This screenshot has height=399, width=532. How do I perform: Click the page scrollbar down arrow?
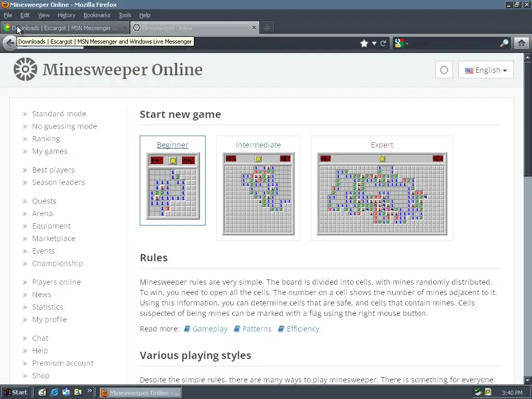point(528,380)
